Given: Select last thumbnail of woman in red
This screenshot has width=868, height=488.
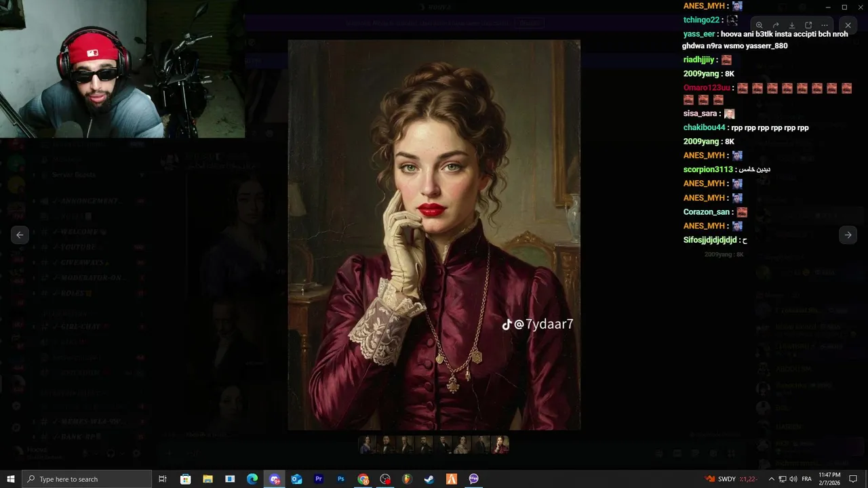Looking at the screenshot, I should point(500,444).
